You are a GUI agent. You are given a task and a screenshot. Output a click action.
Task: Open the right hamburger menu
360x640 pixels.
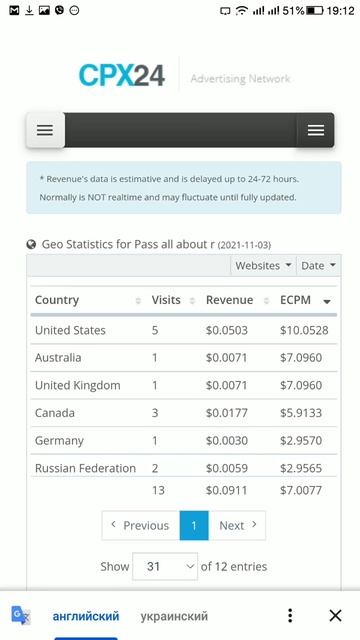316,130
